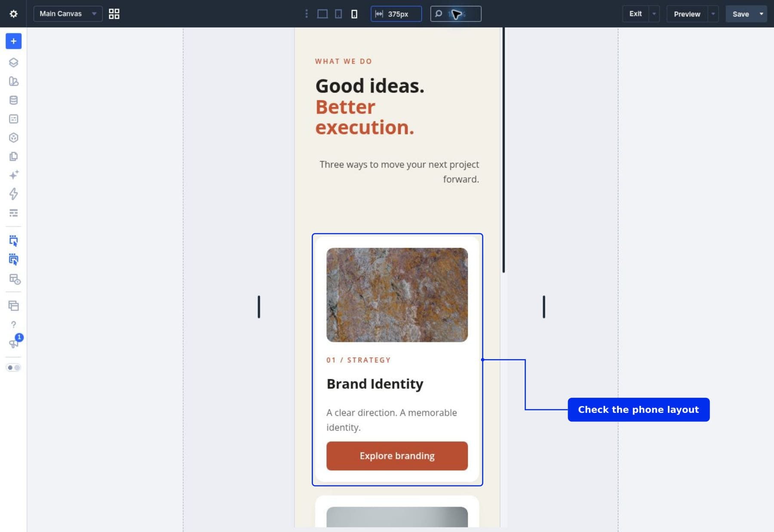Switch to phone view icon
The height and width of the screenshot is (532, 774).
[354, 14]
